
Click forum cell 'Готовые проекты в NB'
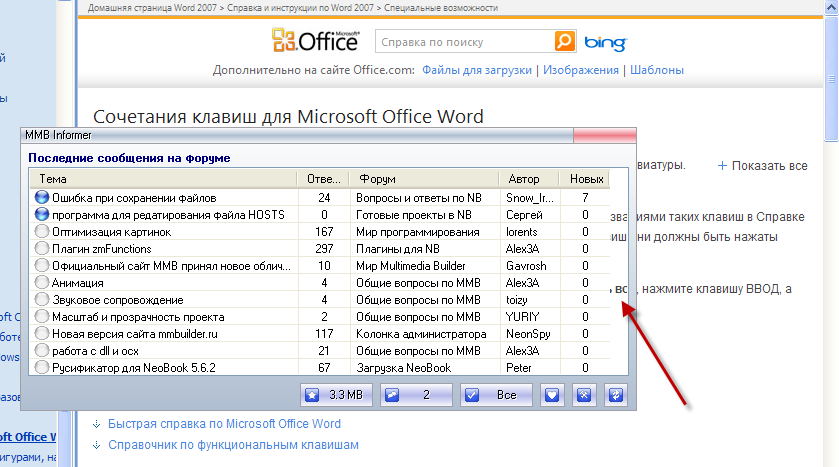pos(414,215)
